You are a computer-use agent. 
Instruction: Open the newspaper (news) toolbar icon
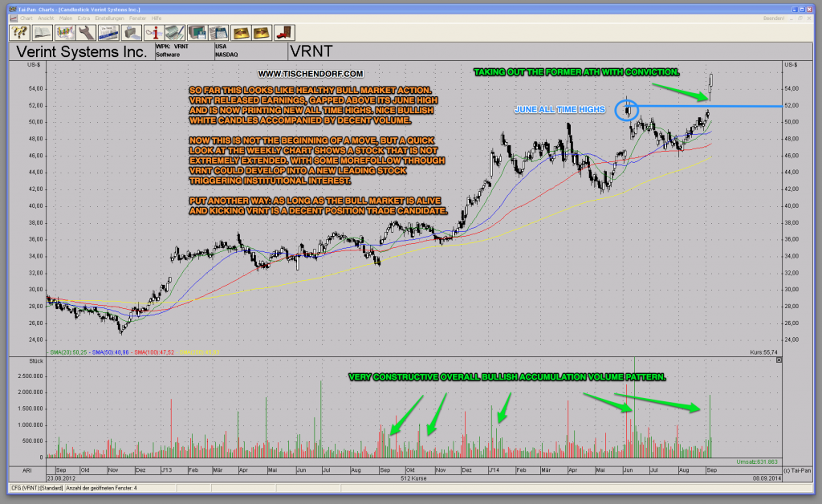tap(110, 33)
